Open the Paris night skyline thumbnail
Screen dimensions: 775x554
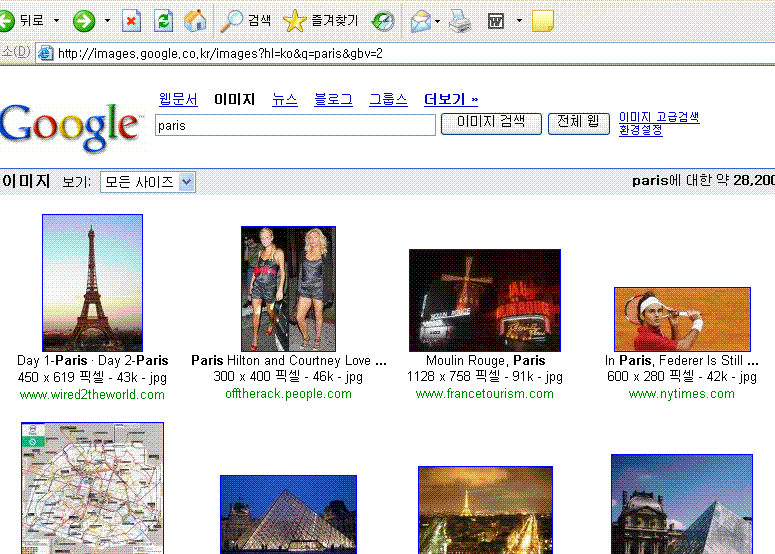pos(485,510)
